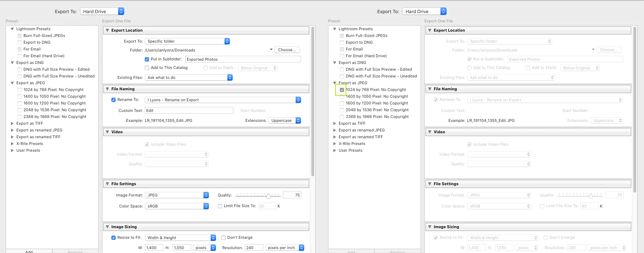Open the left Export To Hard Drive dropdown
Image resolution: width=644 pixels, height=253 pixels.
[102, 11]
